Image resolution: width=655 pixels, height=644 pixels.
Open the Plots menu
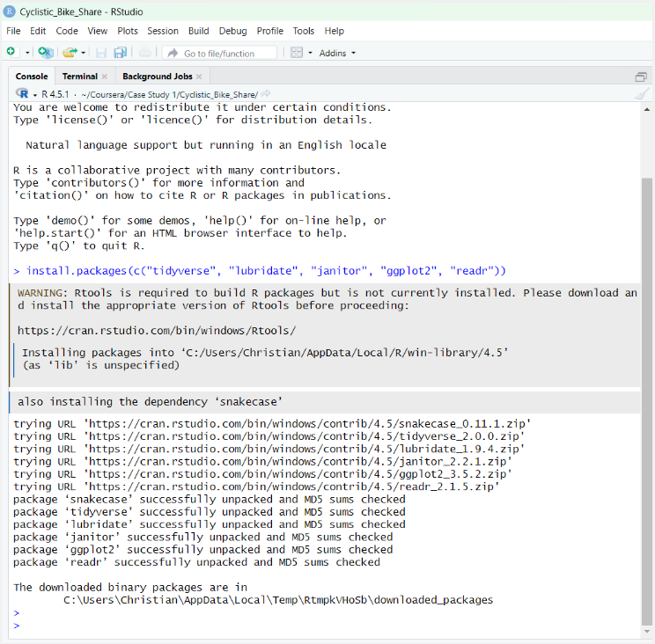128,31
